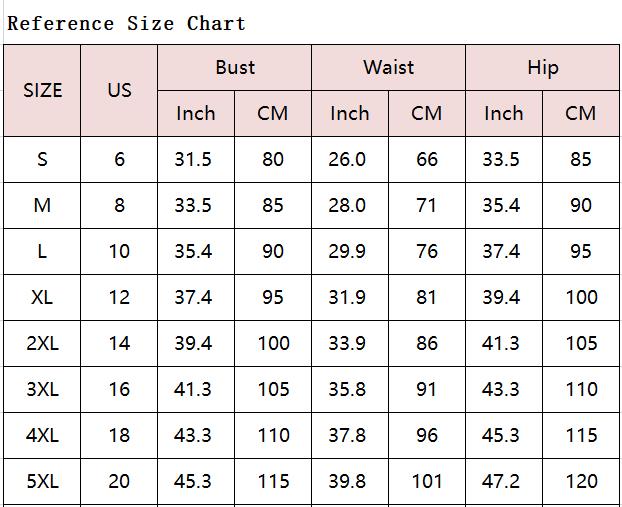The width and height of the screenshot is (622, 507).
Task: Click the 101 waist CM value
Action: pyautogui.click(x=427, y=482)
